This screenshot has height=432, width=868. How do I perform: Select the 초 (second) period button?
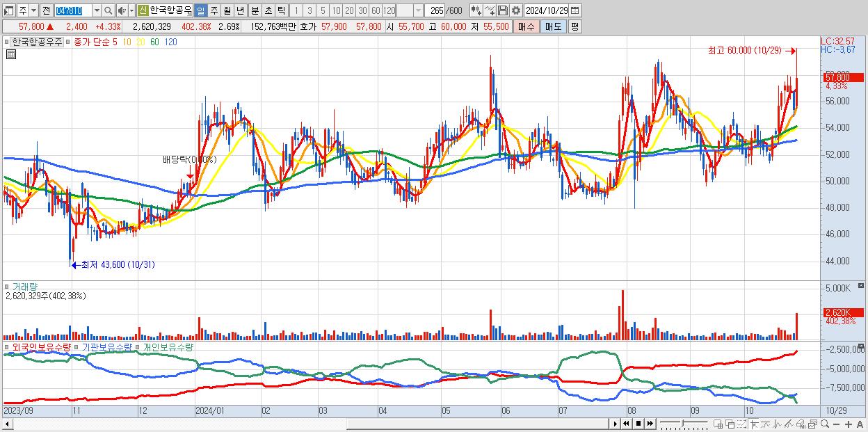tap(268, 10)
